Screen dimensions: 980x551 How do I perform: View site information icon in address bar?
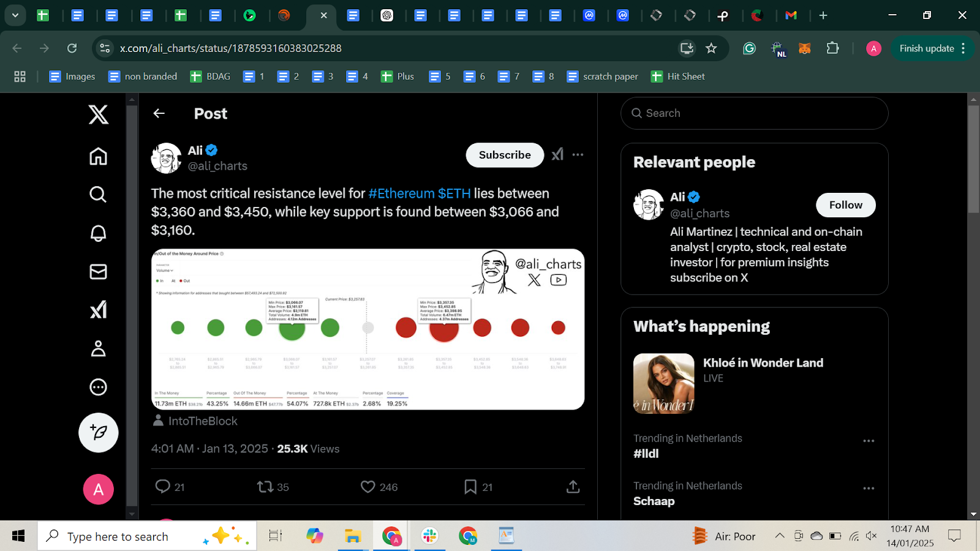coord(105,48)
